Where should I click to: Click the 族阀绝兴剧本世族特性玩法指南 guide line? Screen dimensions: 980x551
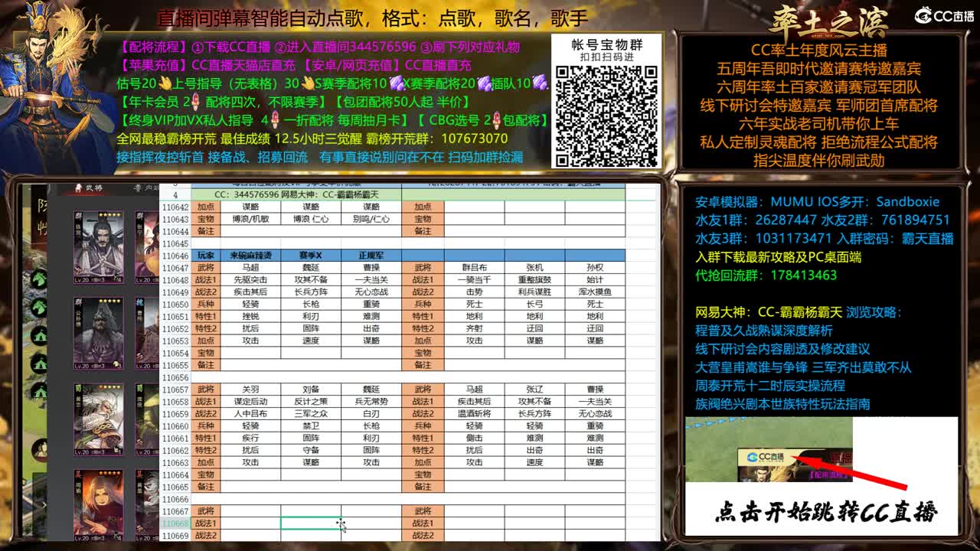(782, 404)
